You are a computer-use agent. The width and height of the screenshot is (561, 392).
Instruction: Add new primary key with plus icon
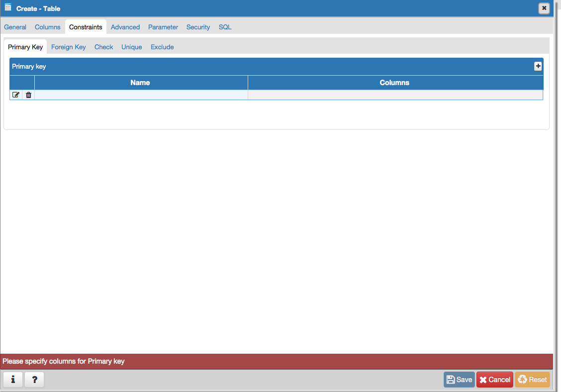click(x=538, y=66)
